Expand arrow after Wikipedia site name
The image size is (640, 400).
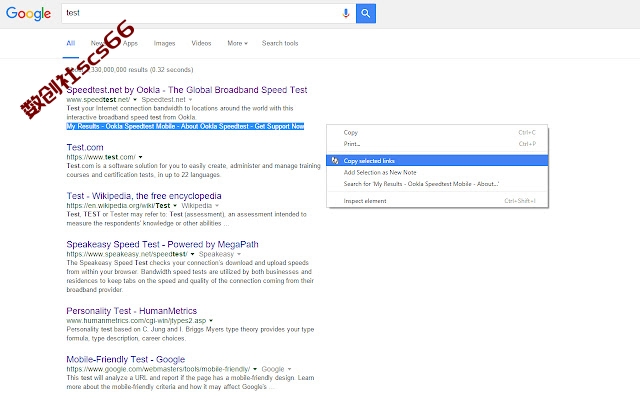click(217, 206)
